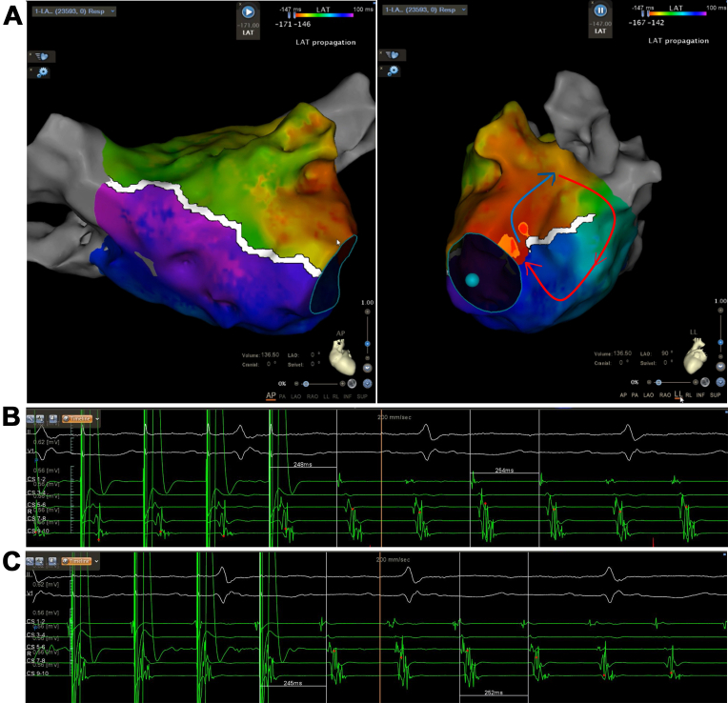Click the LAT color bar in left map

(x=325, y=15)
